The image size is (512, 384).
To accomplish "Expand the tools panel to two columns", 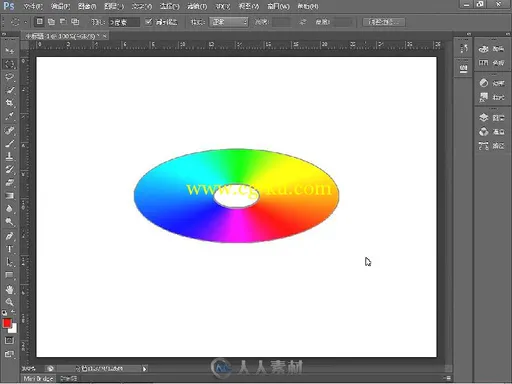I will click(4, 34).
